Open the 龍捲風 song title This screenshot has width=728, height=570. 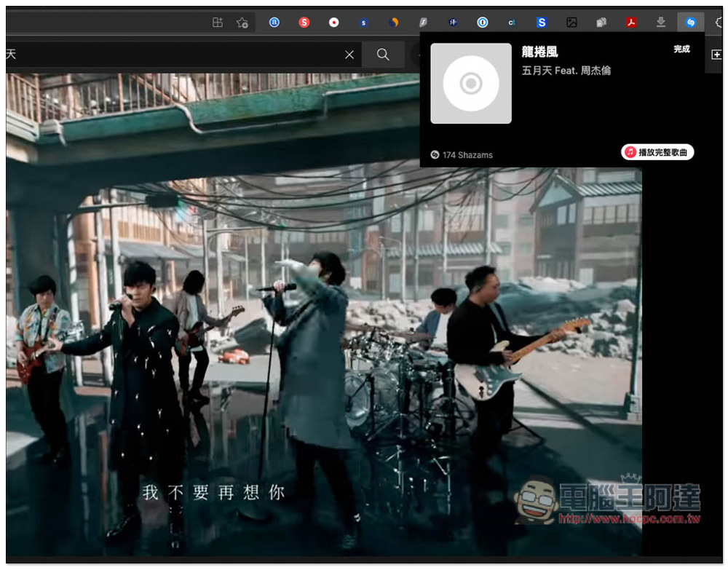click(x=539, y=52)
